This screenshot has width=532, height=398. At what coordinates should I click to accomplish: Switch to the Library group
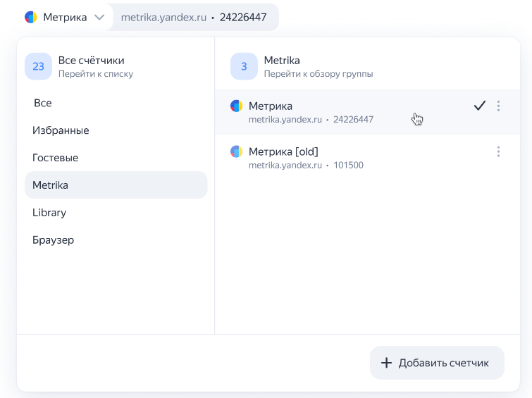tap(49, 213)
